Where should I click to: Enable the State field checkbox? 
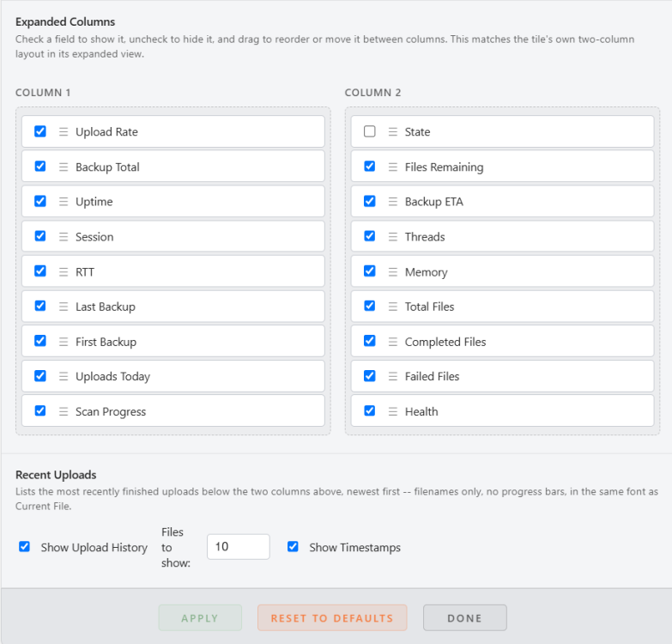coord(369,131)
